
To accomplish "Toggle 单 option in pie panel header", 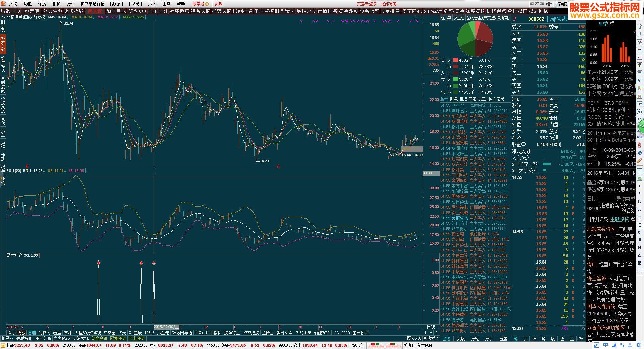I will tap(449, 18).
